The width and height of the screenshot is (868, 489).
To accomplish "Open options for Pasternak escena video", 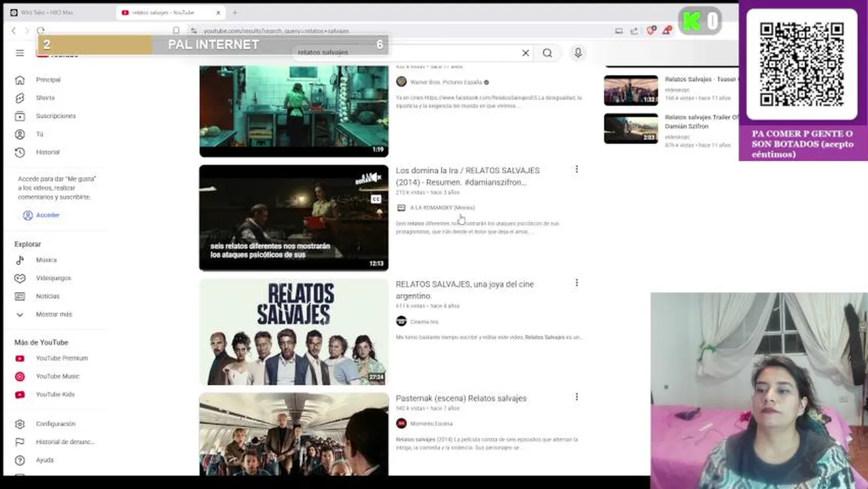I will tap(577, 397).
